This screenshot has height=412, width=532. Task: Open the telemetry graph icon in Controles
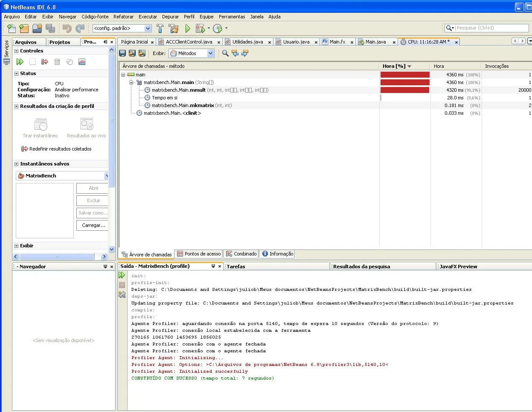pyautogui.click(x=82, y=62)
